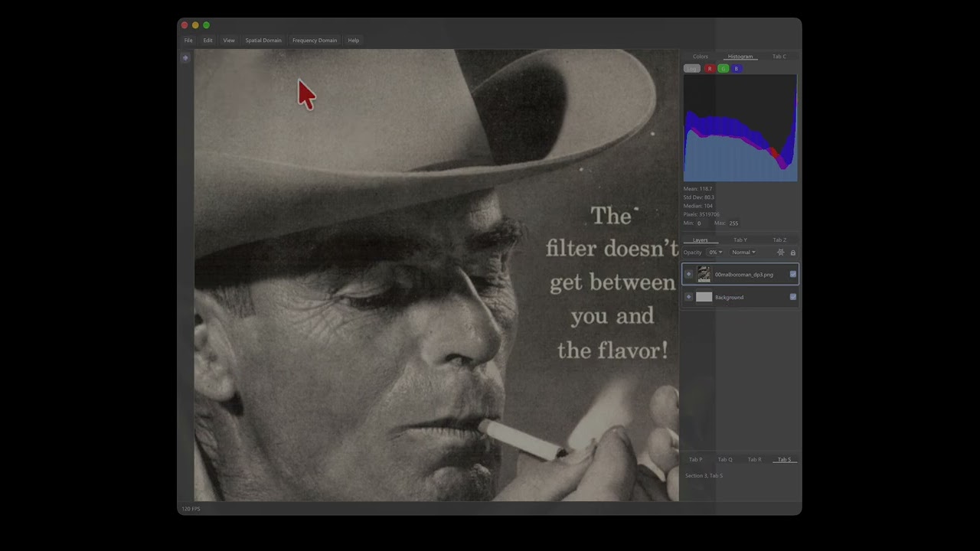Minimize window with yellow button

coord(195,25)
